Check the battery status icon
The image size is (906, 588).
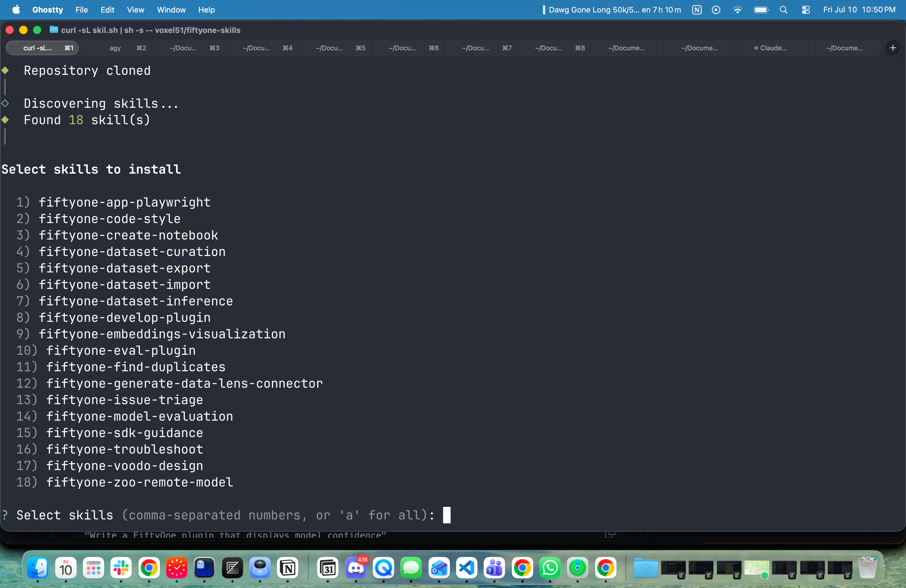click(761, 10)
